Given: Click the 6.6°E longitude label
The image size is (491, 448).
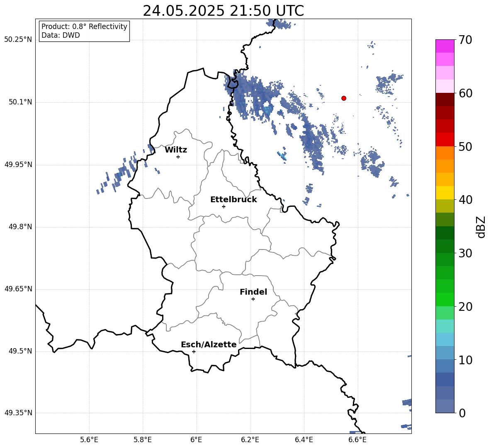Looking at the screenshot, I should click(357, 440).
